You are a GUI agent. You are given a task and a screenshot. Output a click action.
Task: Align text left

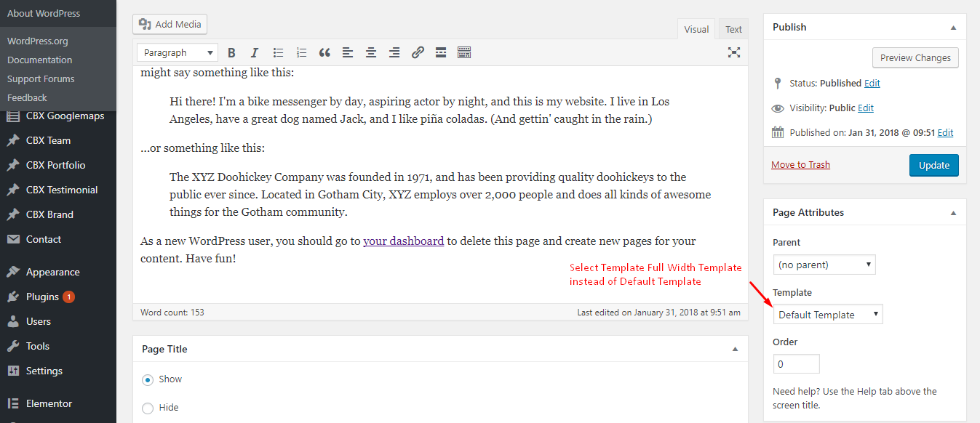(x=348, y=52)
